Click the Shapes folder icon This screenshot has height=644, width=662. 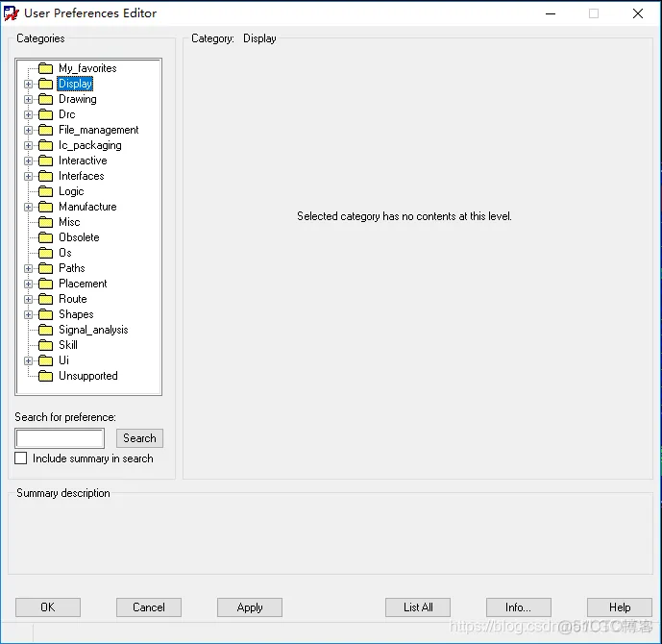[x=45, y=314]
